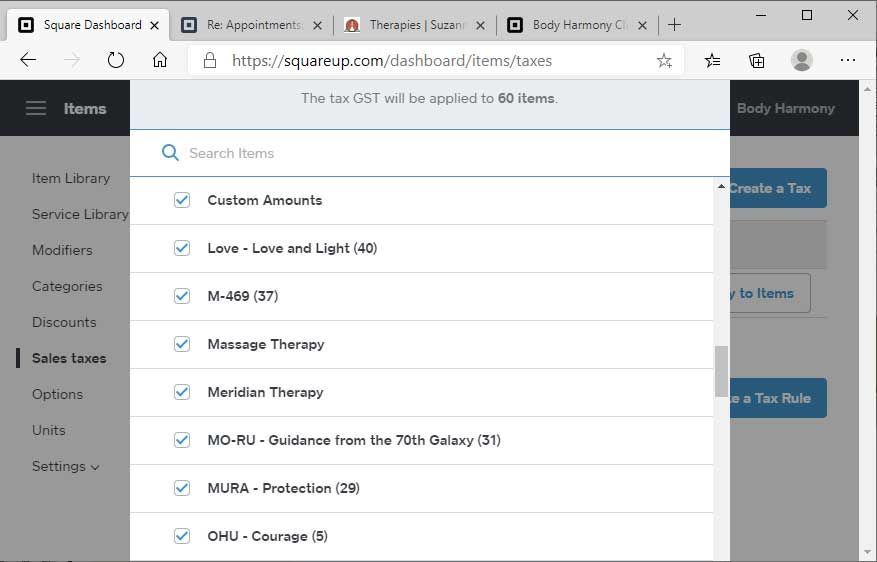The image size is (877, 562).
Task: Open Service Library in sidebar
Action: [80, 214]
